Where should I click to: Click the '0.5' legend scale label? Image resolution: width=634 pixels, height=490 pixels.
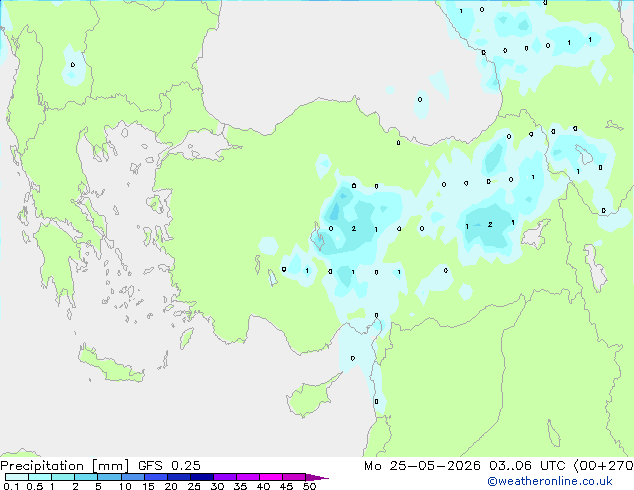tap(35, 486)
